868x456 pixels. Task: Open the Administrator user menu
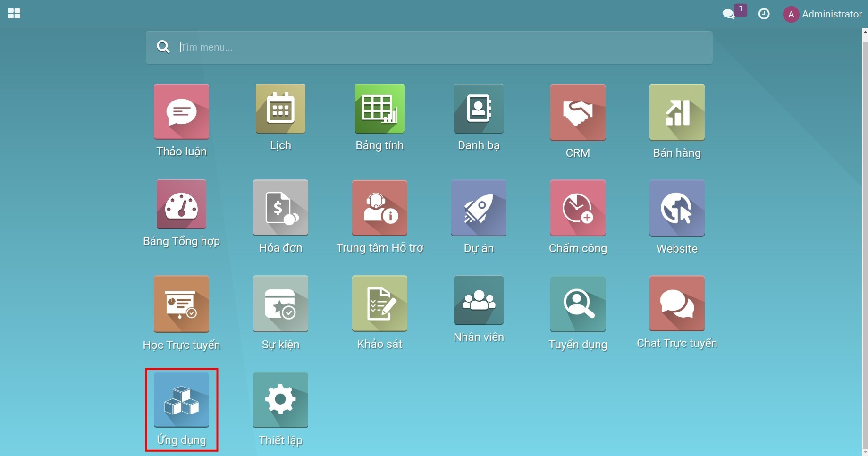point(822,14)
